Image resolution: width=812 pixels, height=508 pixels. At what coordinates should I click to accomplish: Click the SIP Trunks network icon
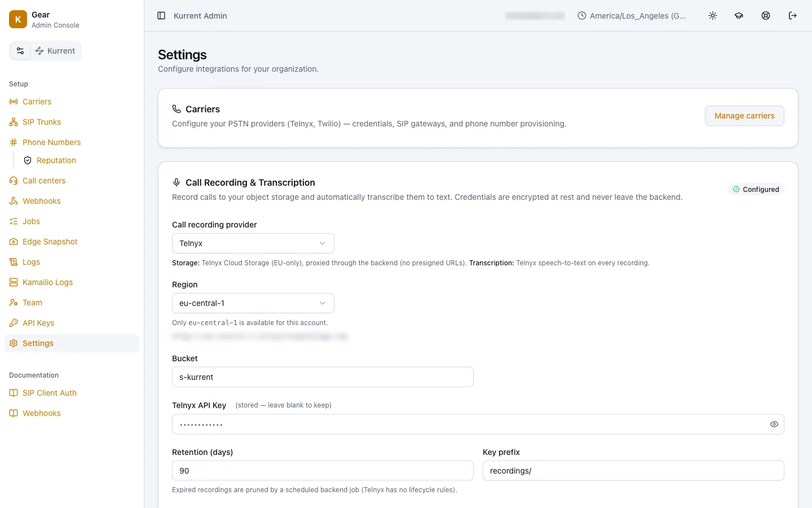pyautogui.click(x=14, y=122)
